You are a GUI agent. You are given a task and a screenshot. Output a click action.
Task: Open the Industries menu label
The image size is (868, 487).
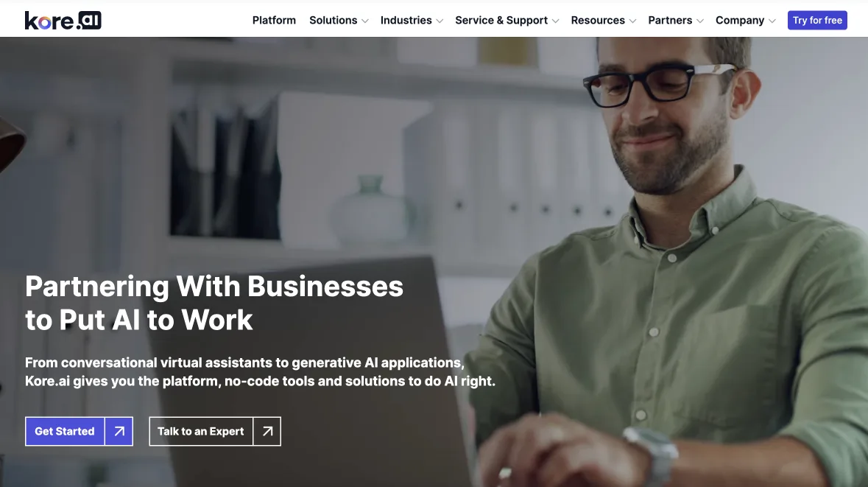coord(406,21)
